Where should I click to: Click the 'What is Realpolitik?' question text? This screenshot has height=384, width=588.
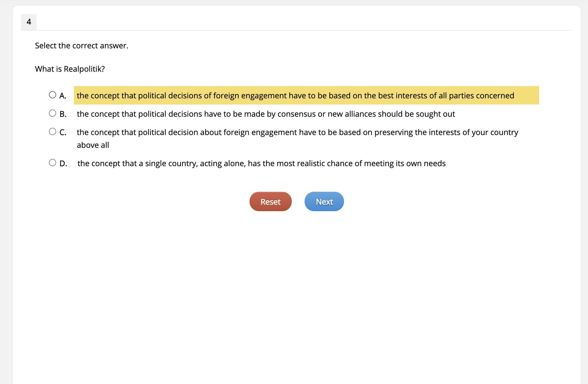(x=70, y=69)
